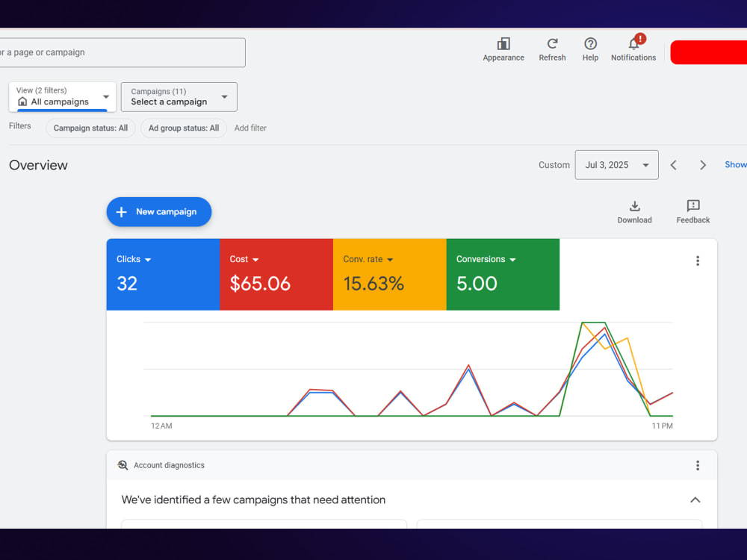This screenshot has height=560, width=747.
Task: Open the scorecard three-dot menu
Action: click(x=698, y=261)
